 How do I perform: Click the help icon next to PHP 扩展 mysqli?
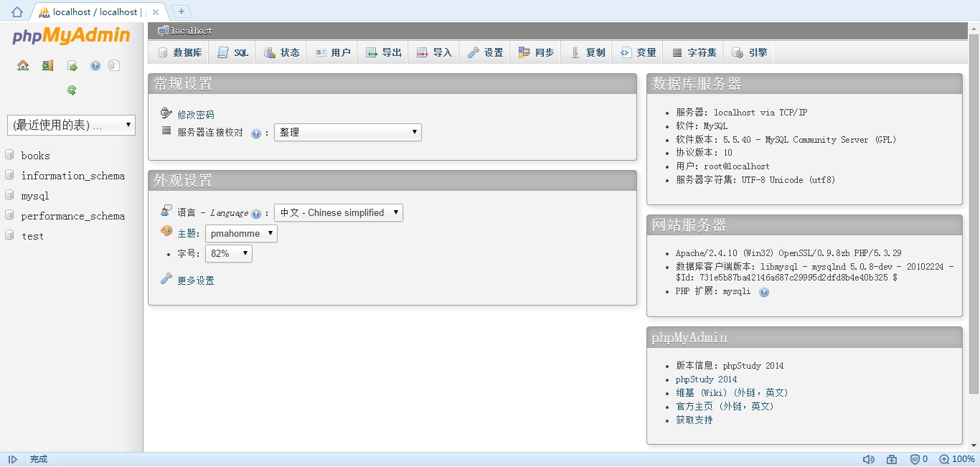764,292
